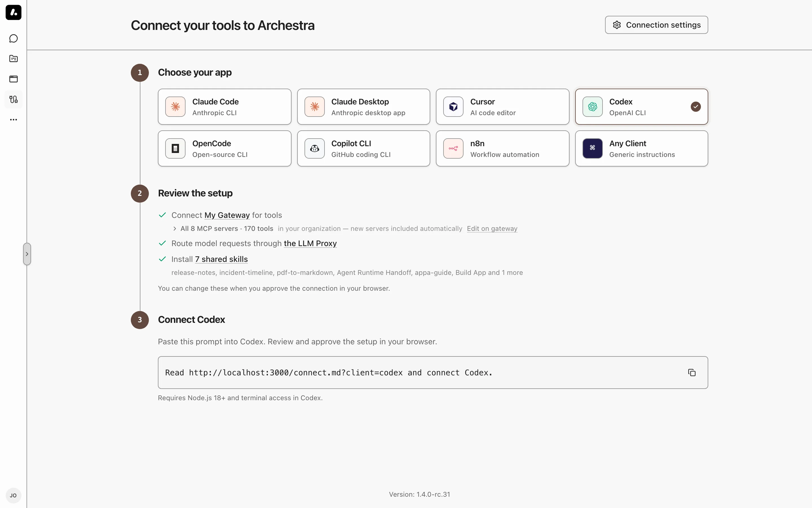Select the OpenCode app card
812x508 pixels.
[x=224, y=148]
